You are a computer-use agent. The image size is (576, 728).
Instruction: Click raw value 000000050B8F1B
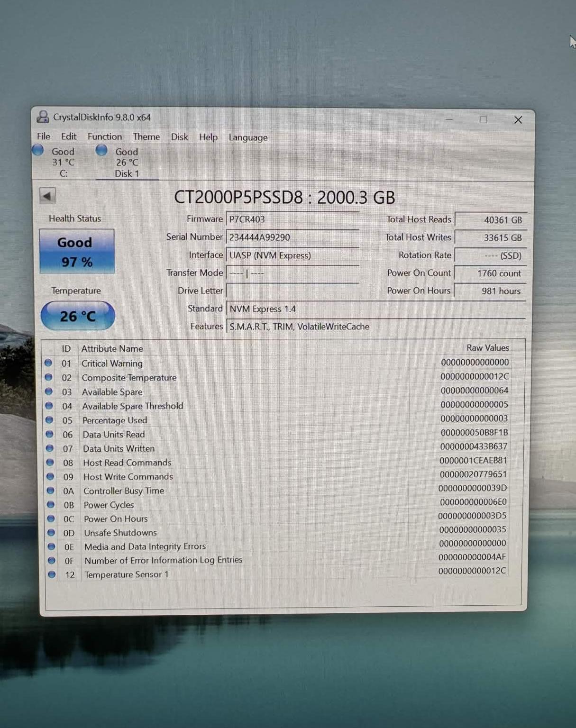coord(474,432)
